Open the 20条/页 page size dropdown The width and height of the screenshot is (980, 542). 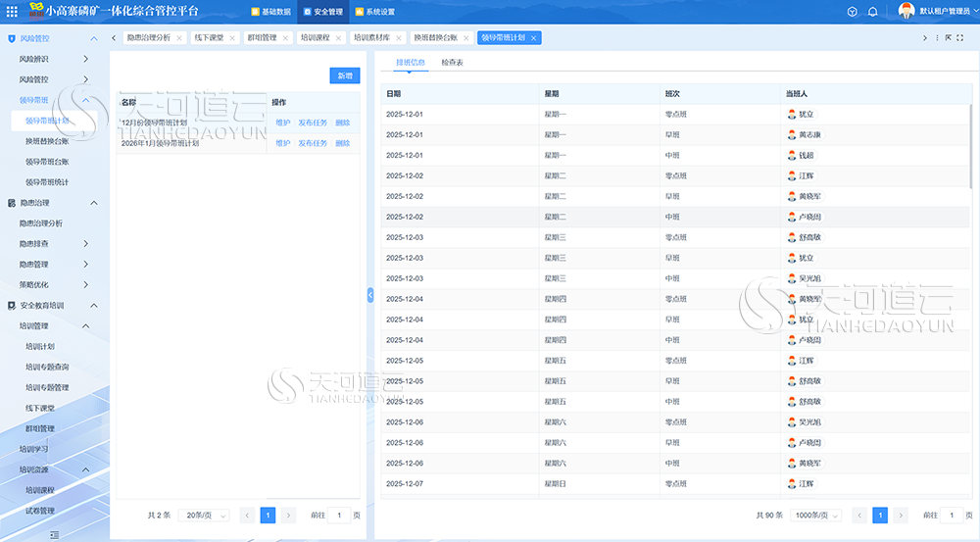pyautogui.click(x=205, y=516)
